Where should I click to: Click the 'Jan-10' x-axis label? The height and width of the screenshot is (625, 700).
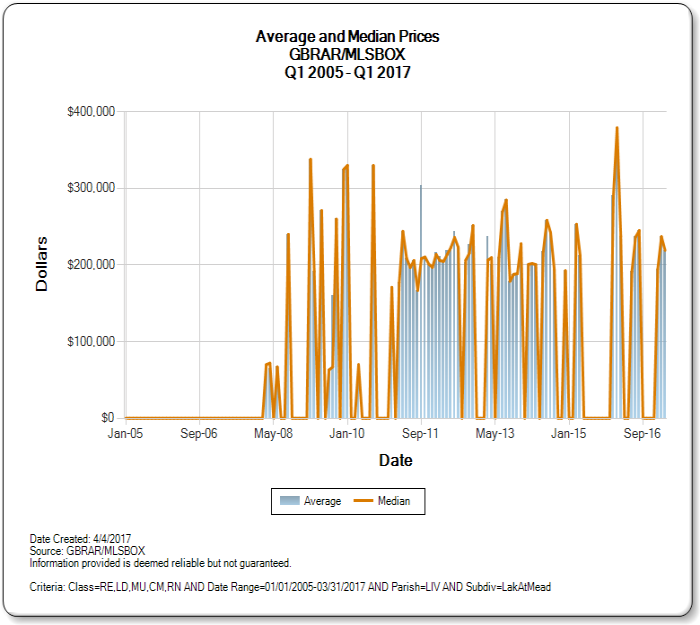pos(347,433)
